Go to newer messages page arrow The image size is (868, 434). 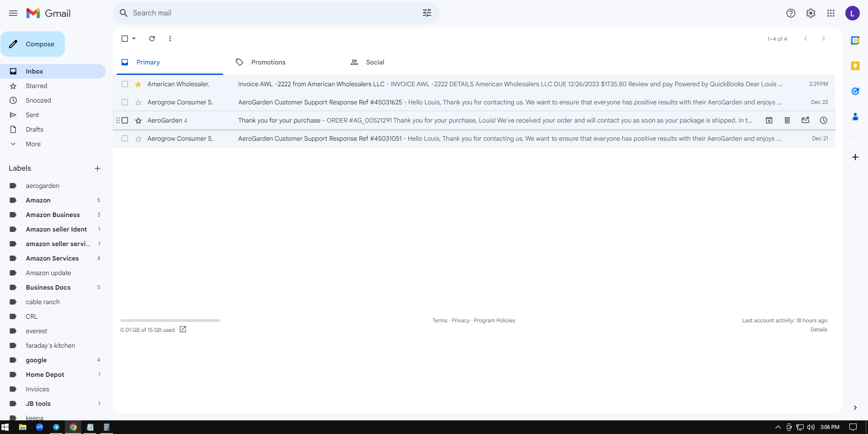point(805,39)
